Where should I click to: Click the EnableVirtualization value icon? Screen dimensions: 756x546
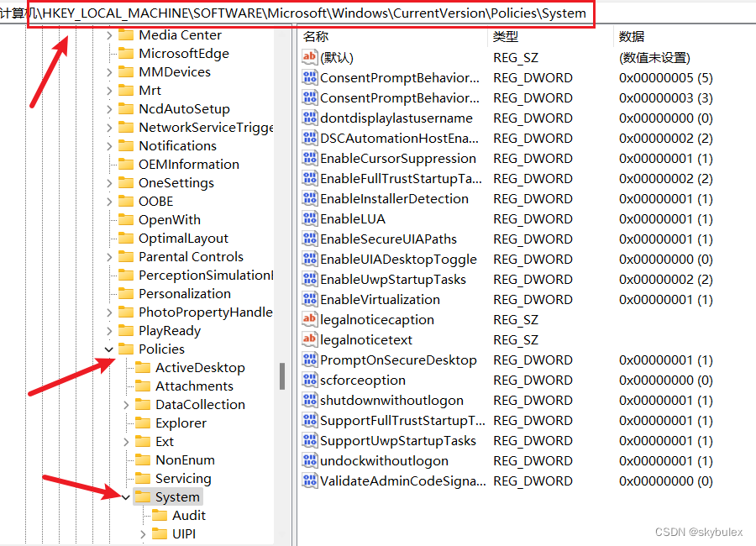pyautogui.click(x=309, y=299)
